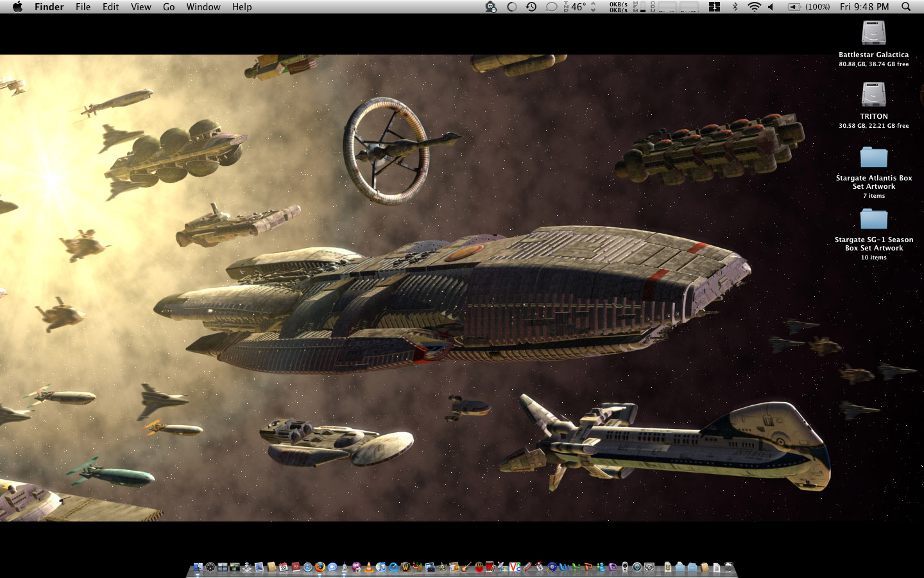Click the network speed KB/s monitor
Viewport: 924px width, 578px height.
(619, 7)
